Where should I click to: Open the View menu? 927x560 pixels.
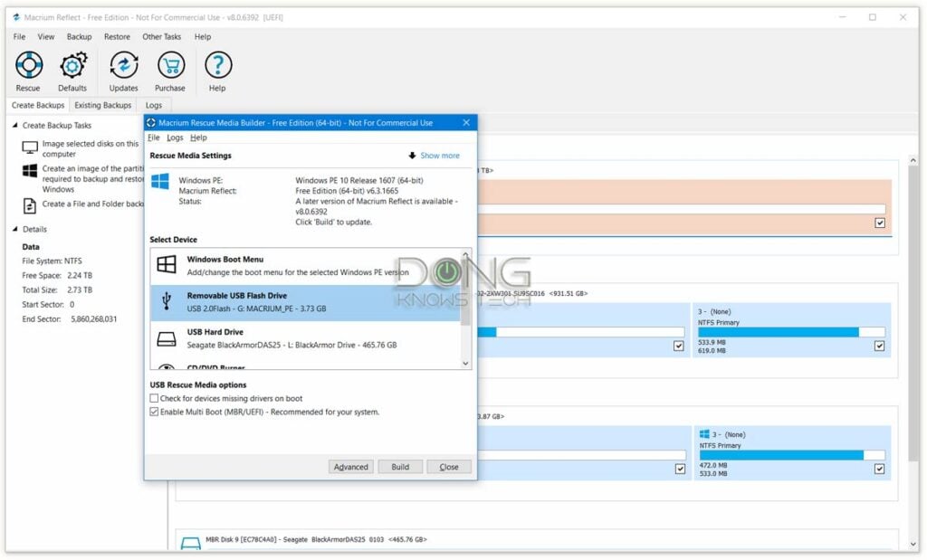coord(46,36)
